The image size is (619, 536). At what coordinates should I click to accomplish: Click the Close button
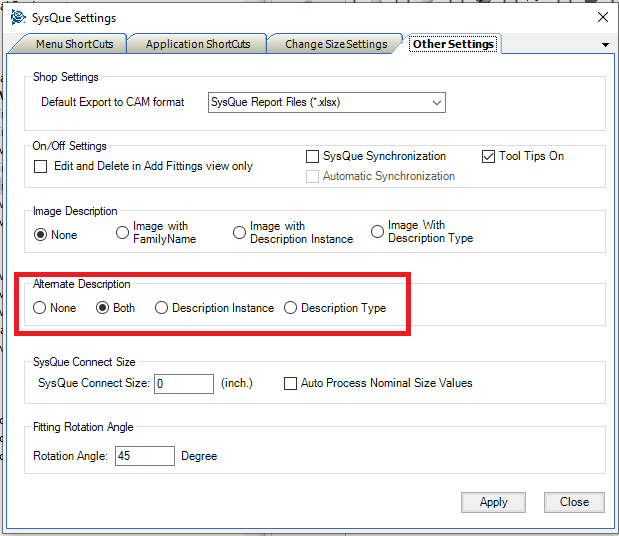coord(574,502)
